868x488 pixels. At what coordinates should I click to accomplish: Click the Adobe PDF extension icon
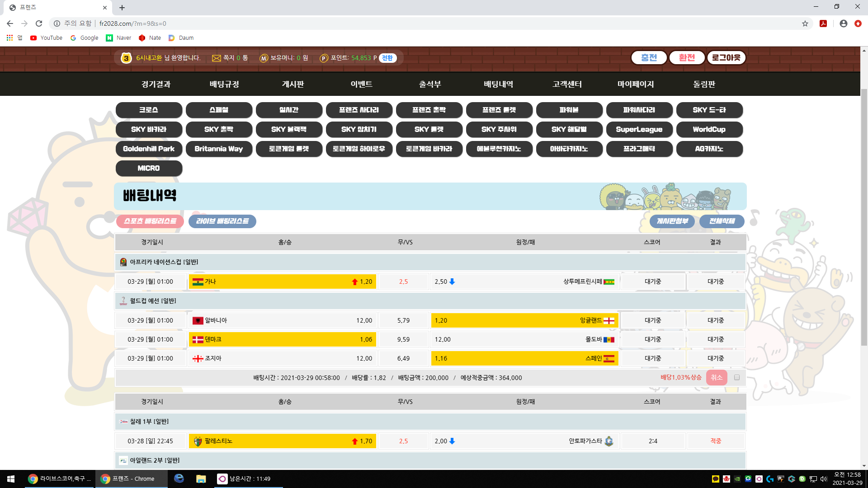pyautogui.click(x=823, y=23)
